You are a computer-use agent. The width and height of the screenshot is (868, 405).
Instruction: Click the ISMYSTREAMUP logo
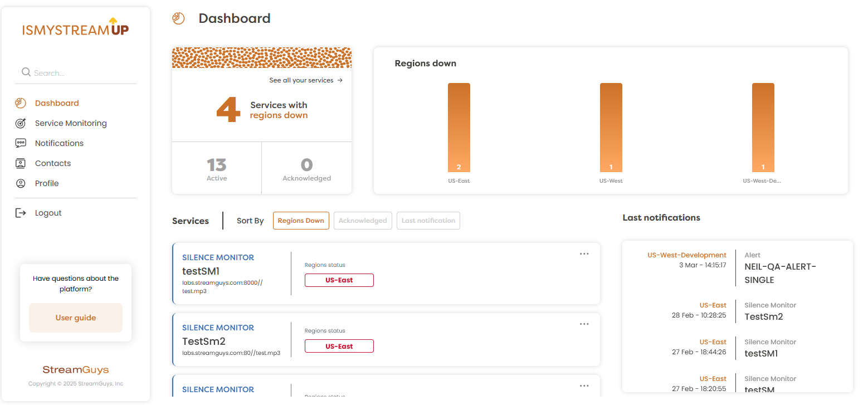pyautogui.click(x=76, y=28)
